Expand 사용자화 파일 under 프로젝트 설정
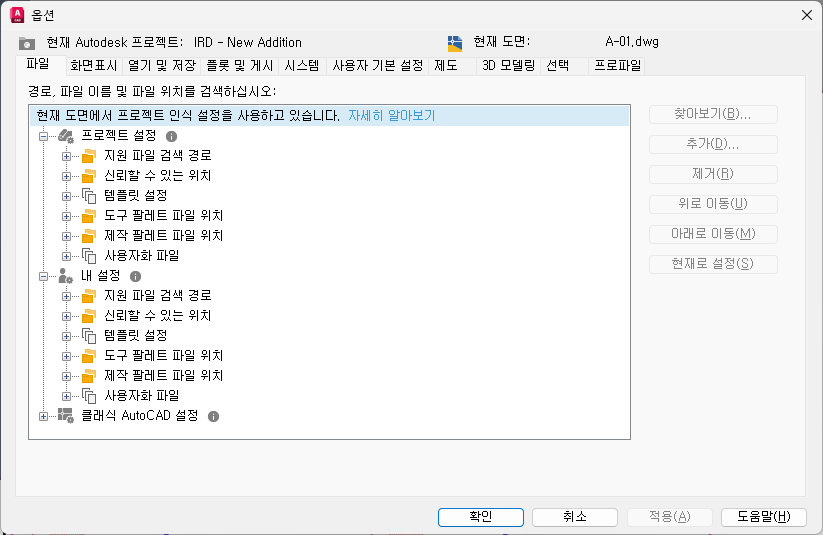 66,256
